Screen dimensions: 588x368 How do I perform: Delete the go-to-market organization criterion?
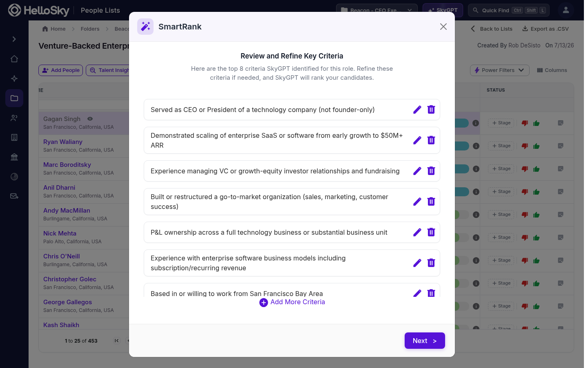[431, 202]
